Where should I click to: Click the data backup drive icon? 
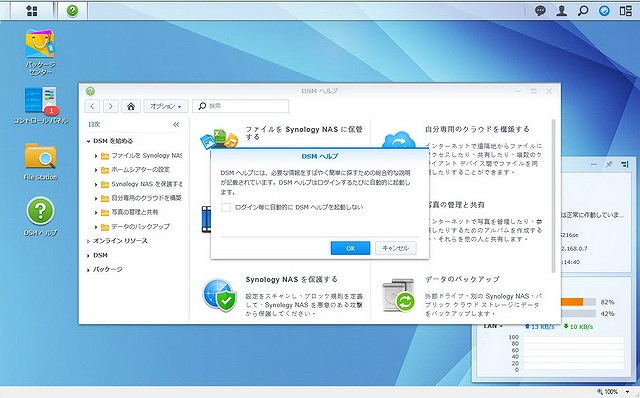pyautogui.click(x=398, y=295)
